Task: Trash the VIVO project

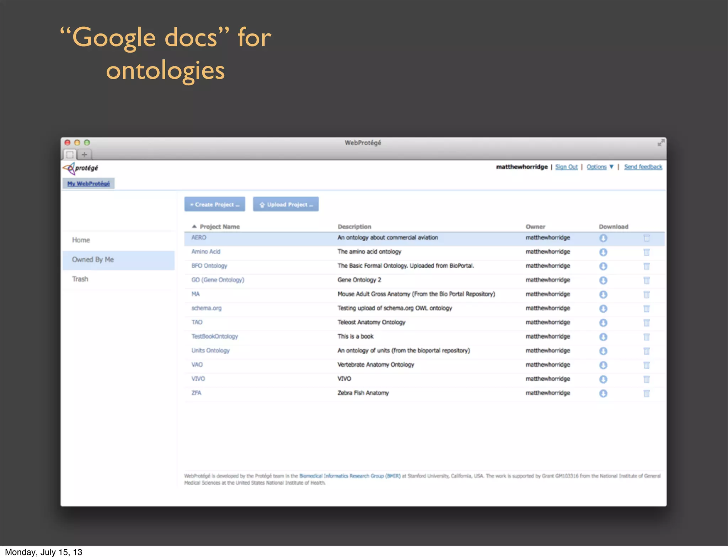Action: (647, 379)
